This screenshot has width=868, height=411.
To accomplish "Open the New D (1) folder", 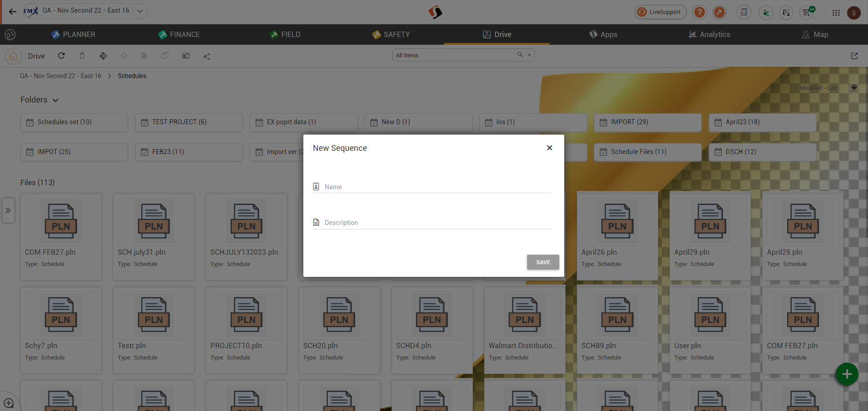I will 418,122.
